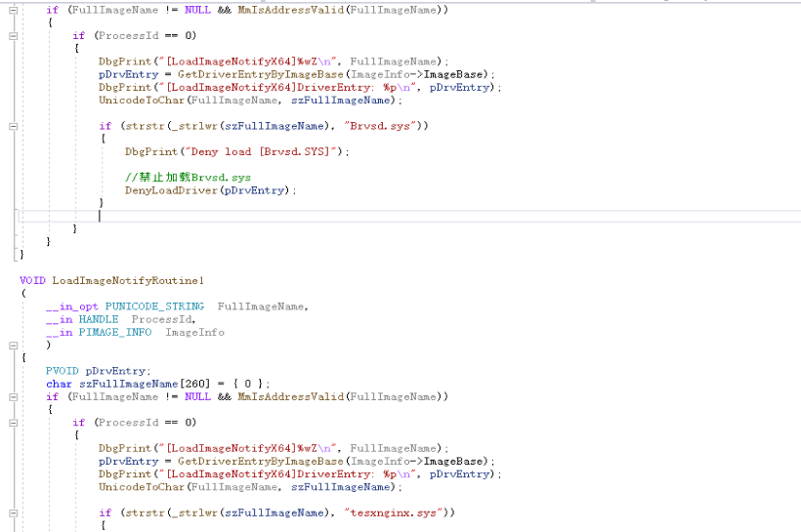801x532 pixels.
Task: Collapse the strstr "Brvsd.sys" if block
Action: coord(14,126)
